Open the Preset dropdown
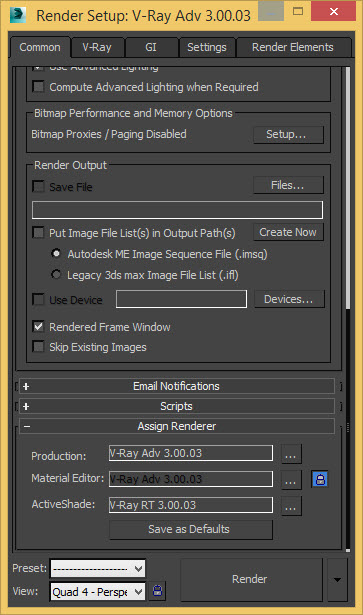The height and width of the screenshot is (615, 363). click(x=98, y=568)
